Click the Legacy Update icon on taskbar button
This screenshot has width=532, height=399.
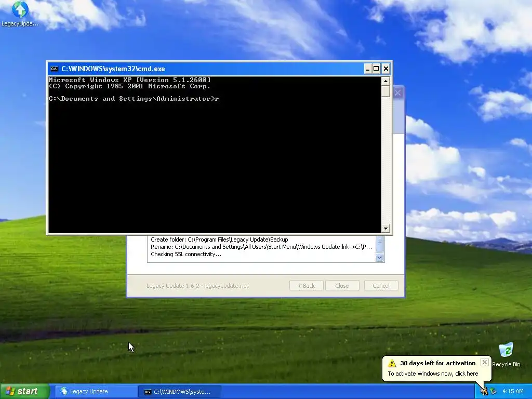[64, 391]
